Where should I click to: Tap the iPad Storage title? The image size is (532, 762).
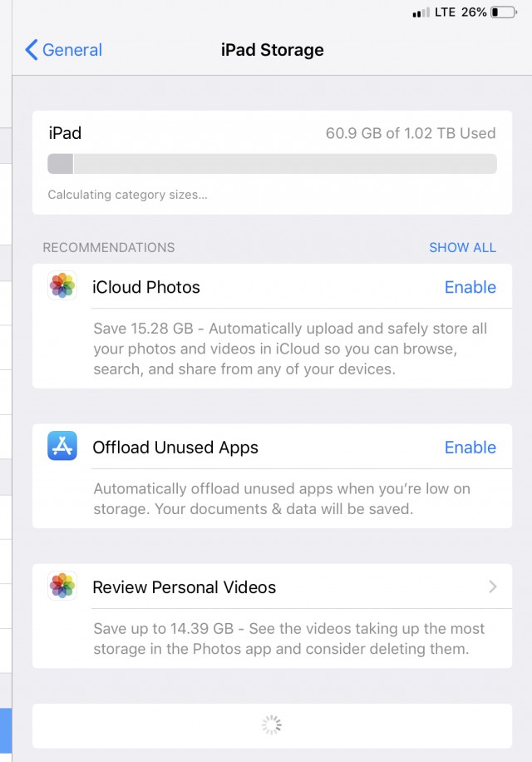[x=273, y=50]
